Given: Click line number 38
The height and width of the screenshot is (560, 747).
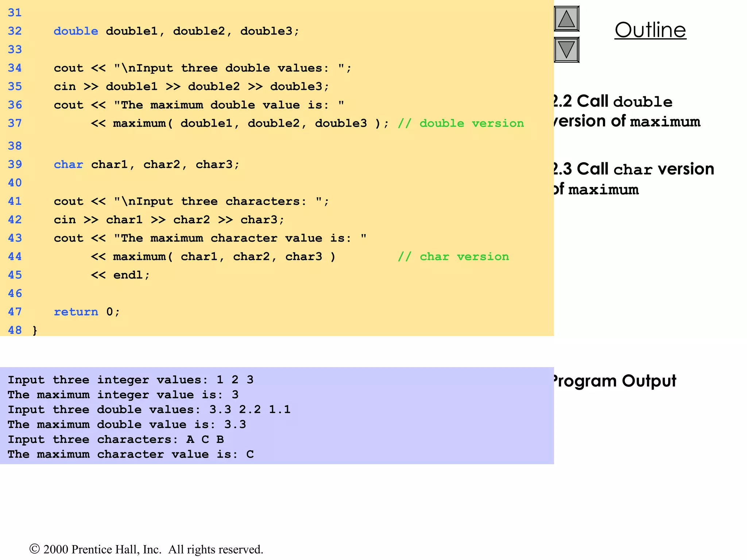Looking at the screenshot, I should pos(15,146).
